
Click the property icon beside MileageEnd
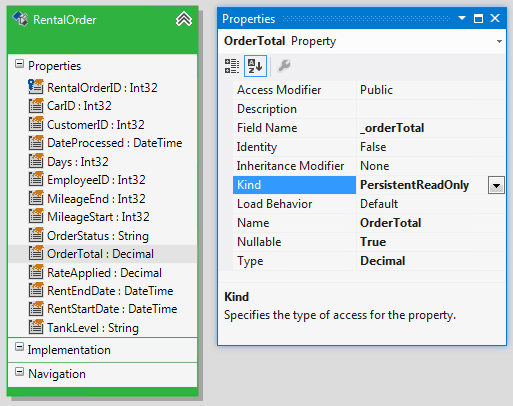coord(36,198)
